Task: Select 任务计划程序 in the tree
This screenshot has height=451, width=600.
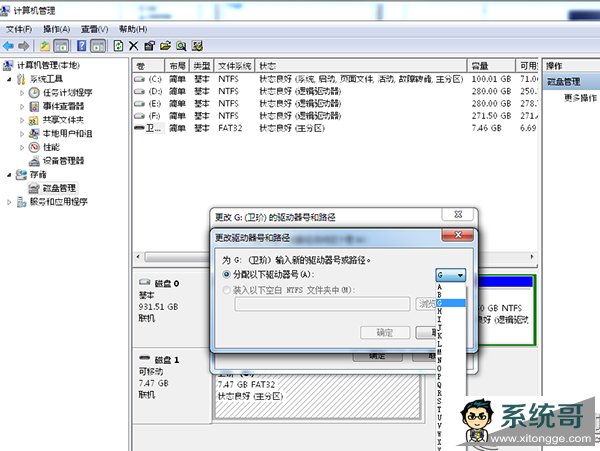Action: (67, 93)
